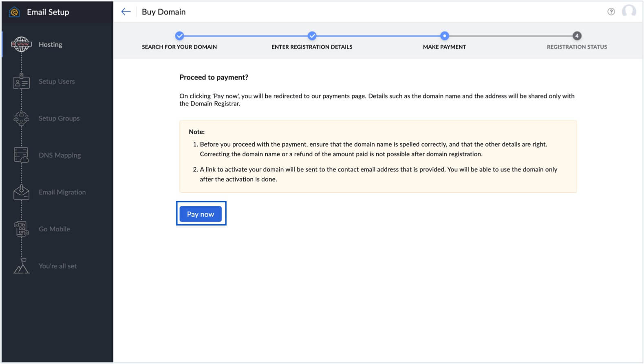
Task: Click the Go Mobile device icon
Action: (x=21, y=229)
